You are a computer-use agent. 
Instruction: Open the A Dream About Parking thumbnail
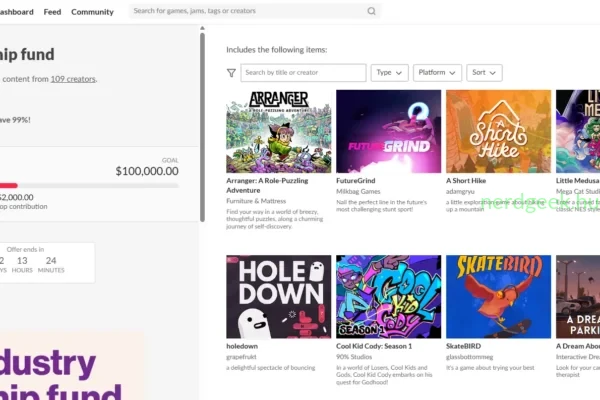click(578, 297)
